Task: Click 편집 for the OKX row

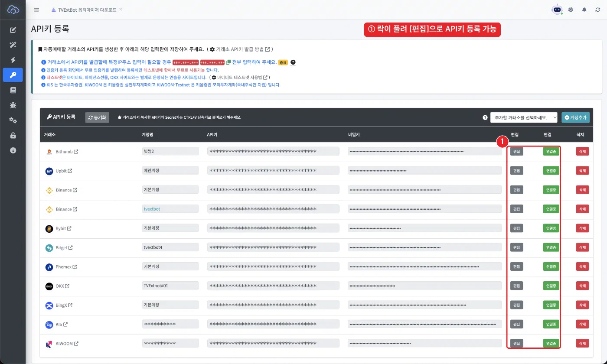Action: pyautogui.click(x=516, y=286)
